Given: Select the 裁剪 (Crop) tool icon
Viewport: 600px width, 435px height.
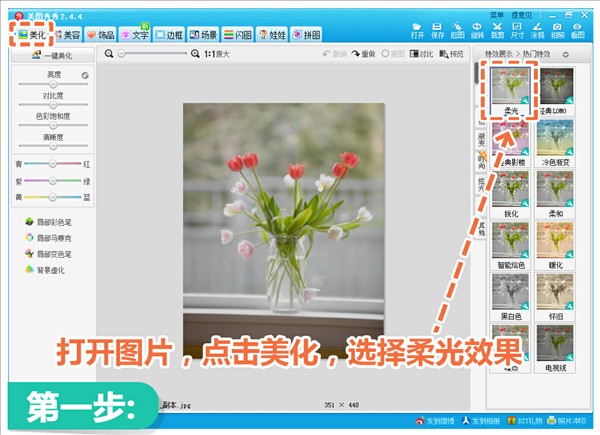Looking at the screenshot, I should [x=496, y=30].
